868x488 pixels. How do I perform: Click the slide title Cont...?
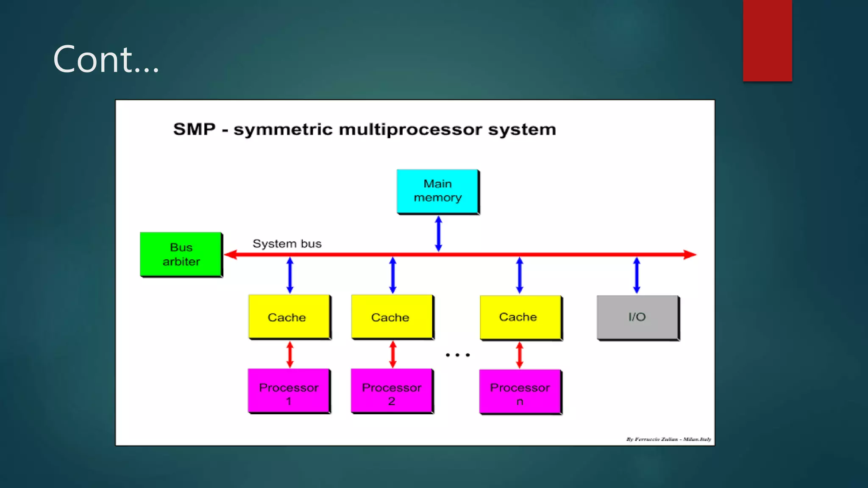point(106,59)
